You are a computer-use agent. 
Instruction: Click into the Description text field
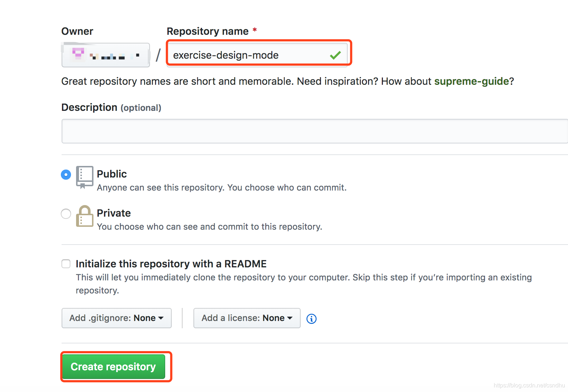[x=314, y=131]
